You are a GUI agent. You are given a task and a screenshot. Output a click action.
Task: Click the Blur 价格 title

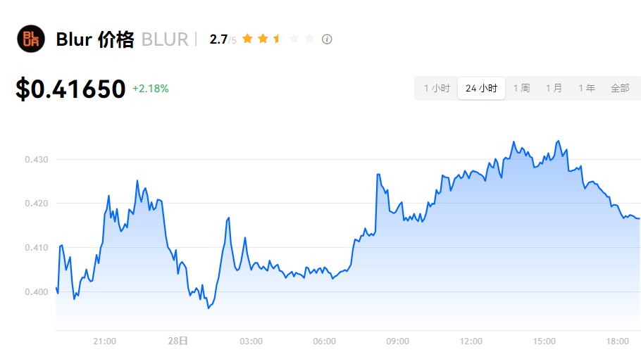(94, 39)
